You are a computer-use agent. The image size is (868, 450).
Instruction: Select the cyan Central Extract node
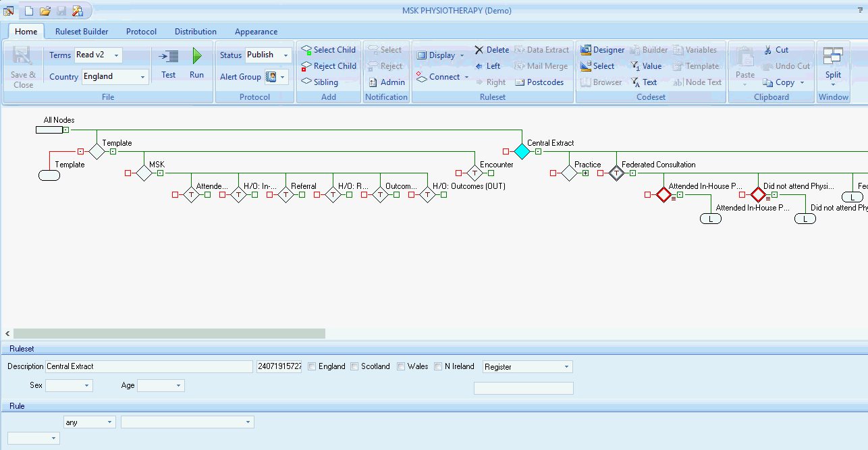click(522, 151)
